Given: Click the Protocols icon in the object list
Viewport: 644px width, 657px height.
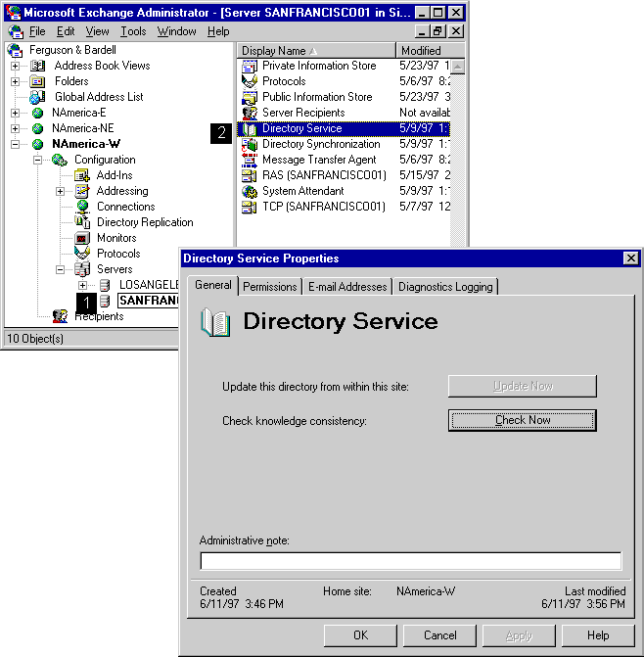Looking at the screenshot, I should pos(250,81).
